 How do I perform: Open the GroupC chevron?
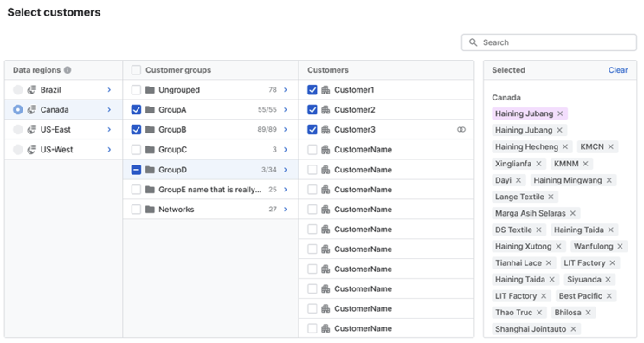(286, 150)
